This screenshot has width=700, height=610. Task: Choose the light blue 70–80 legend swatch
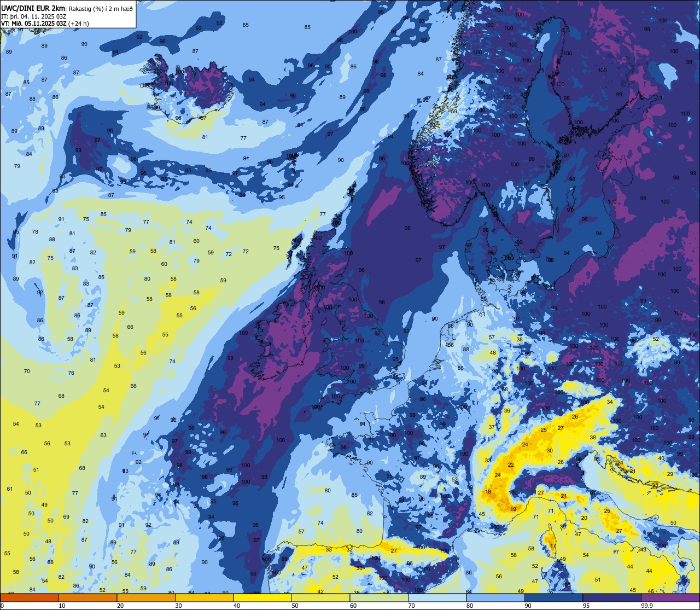coord(437,597)
